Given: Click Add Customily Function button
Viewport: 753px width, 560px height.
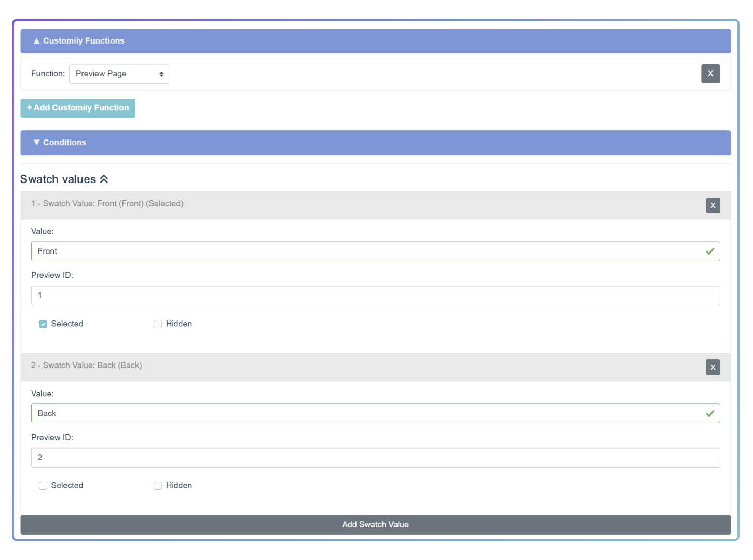Looking at the screenshot, I should coord(78,108).
